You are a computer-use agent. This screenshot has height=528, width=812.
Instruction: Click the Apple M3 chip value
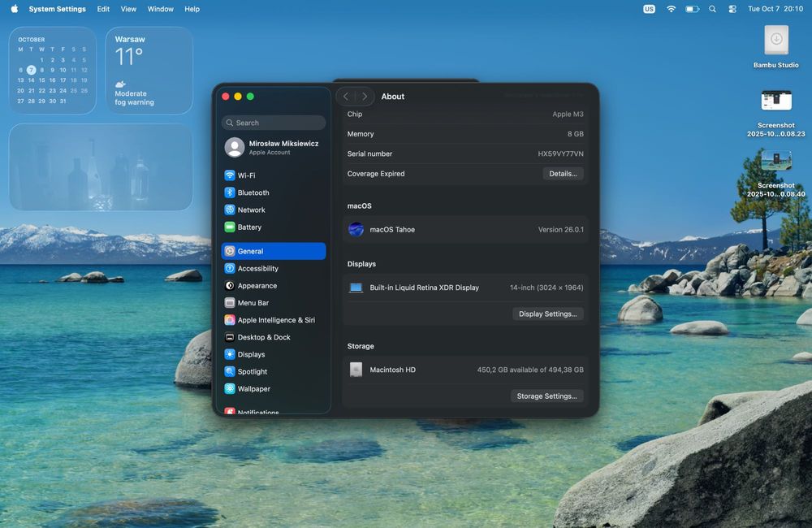(568, 114)
